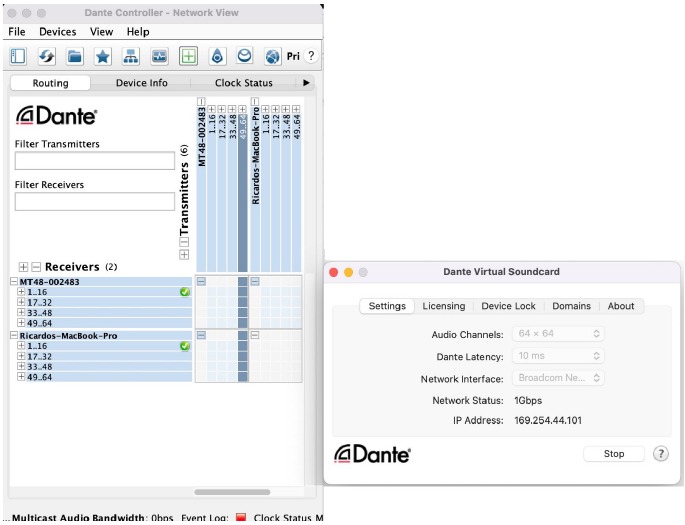Expand Ricardos-MacBook-Pro receiver channels 49..64
The width and height of the screenshot is (685, 525).
(x=21, y=377)
